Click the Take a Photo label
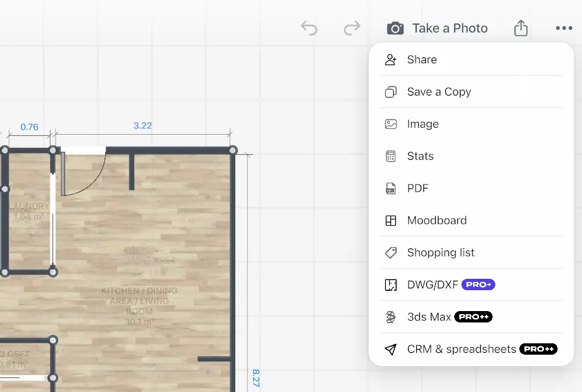The image size is (582, 392). (450, 28)
